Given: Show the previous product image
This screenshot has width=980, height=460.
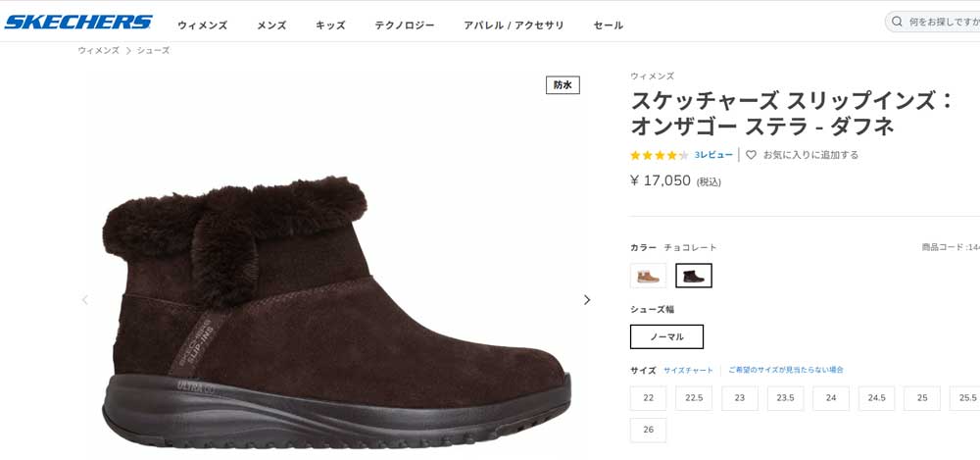Looking at the screenshot, I should coord(84,300).
